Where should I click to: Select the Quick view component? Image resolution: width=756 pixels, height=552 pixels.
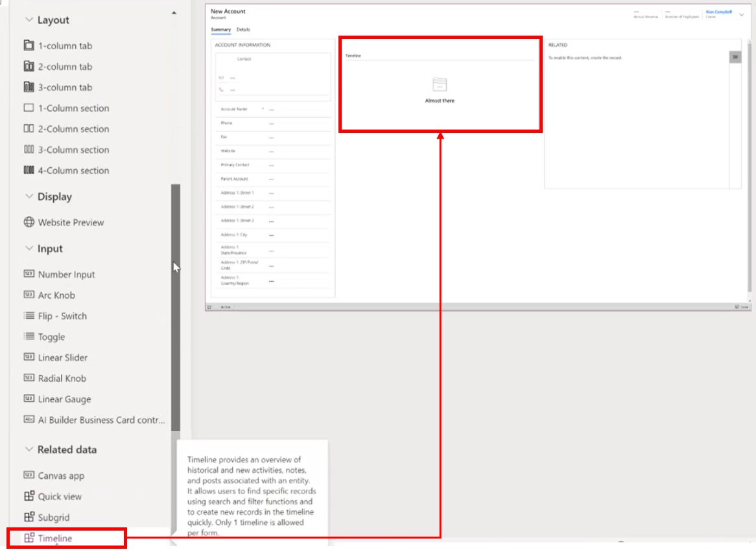click(60, 496)
